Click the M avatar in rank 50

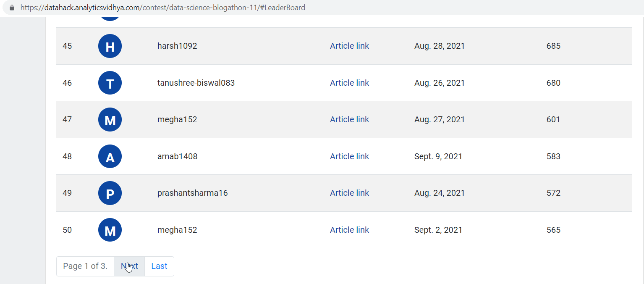(x=110, y=230)
